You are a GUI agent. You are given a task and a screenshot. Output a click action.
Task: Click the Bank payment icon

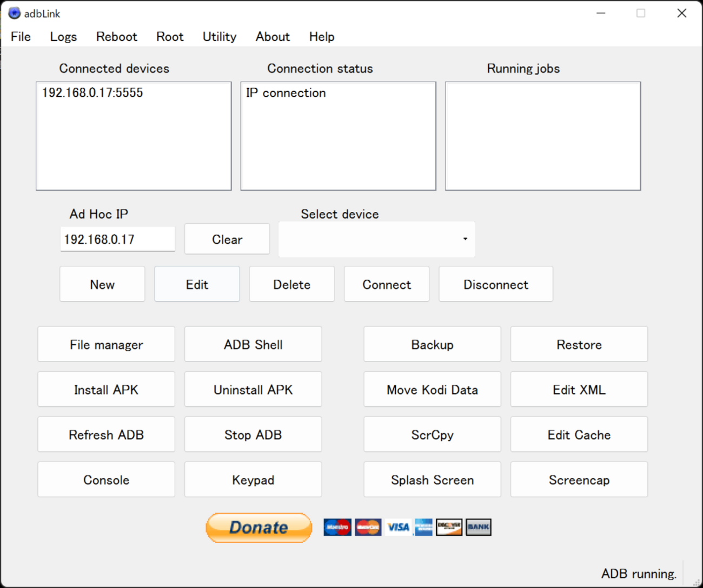pyautogui.click(x=478, y=527)
